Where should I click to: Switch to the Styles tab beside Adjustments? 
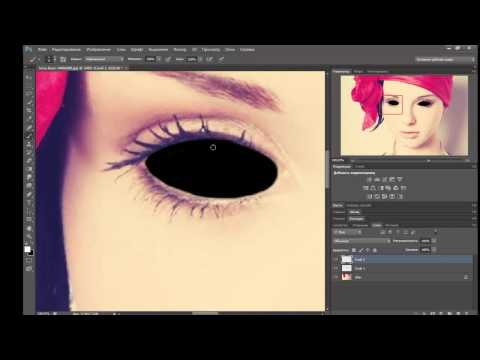(x=360, y=166)
